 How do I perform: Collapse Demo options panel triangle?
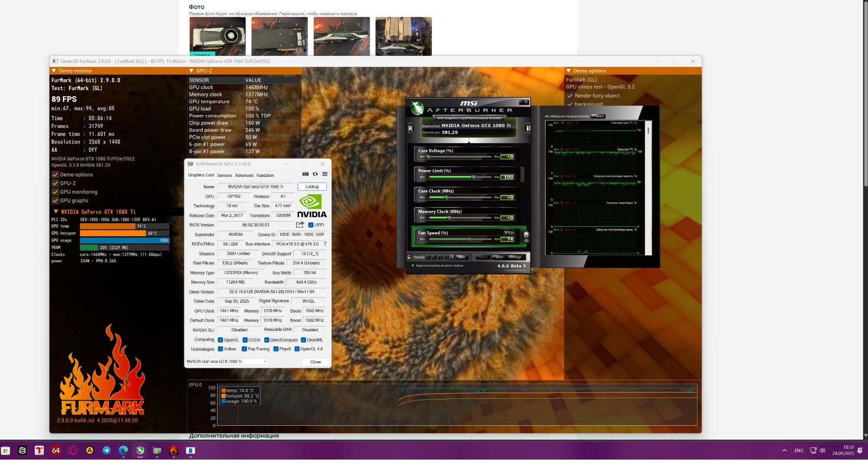pos(569,71)
